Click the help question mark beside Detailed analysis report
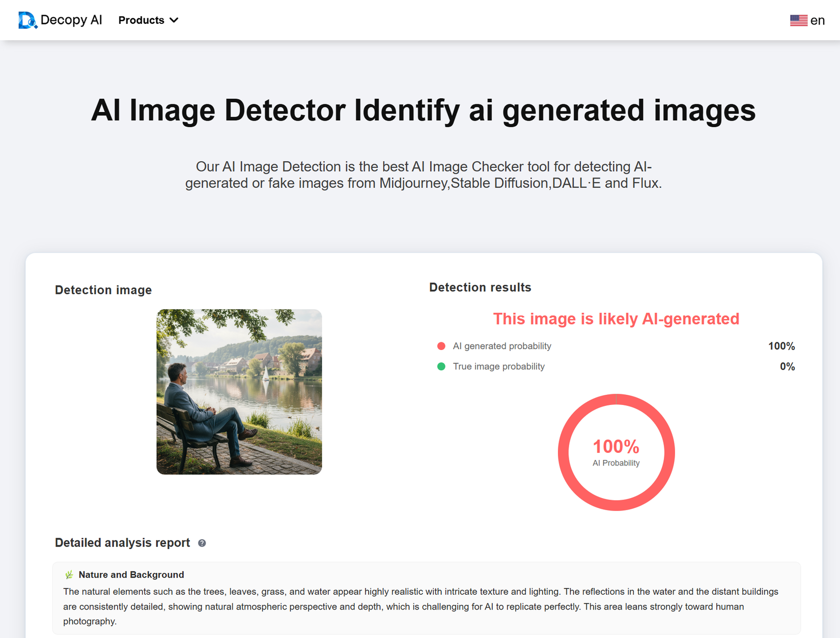The width and height of the screenshot is (840, 638). (202, 543)
